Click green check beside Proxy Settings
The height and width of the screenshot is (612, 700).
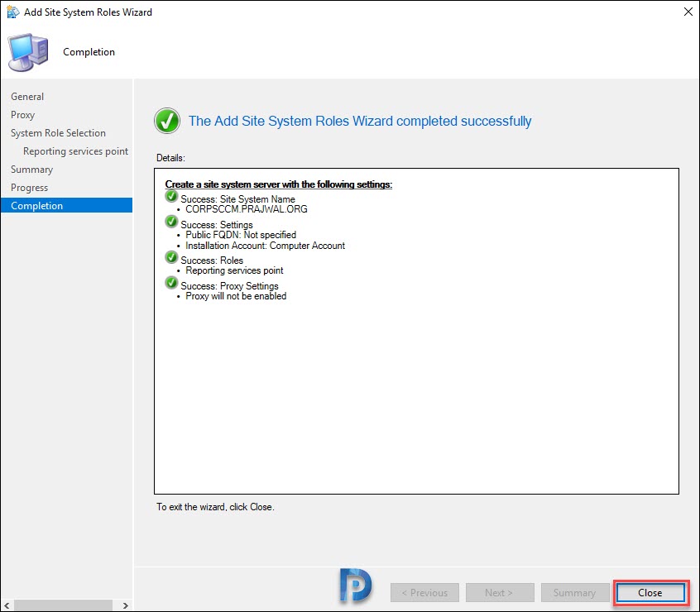pos(171,282)
